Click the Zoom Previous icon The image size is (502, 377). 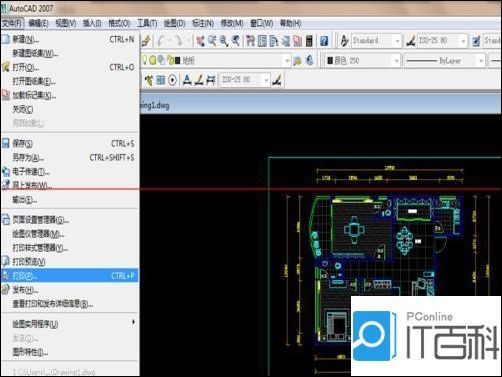tap(236, 41)
